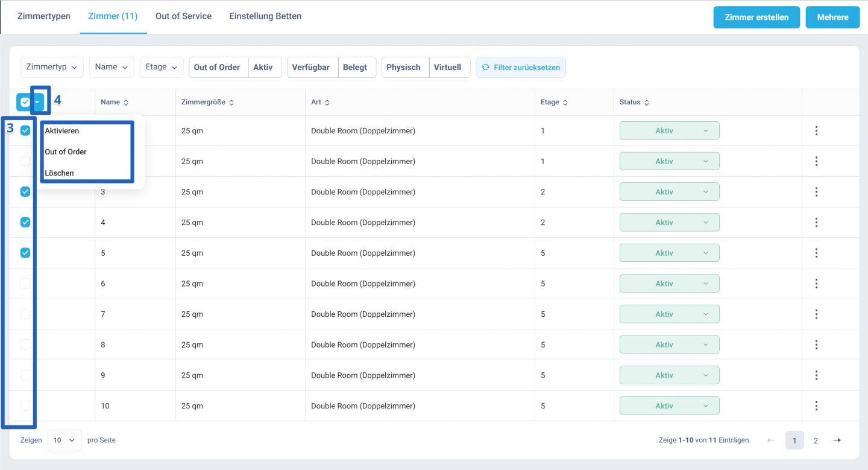Click the Mehrere button
868x470 pixels.
(x=832, y=17)
